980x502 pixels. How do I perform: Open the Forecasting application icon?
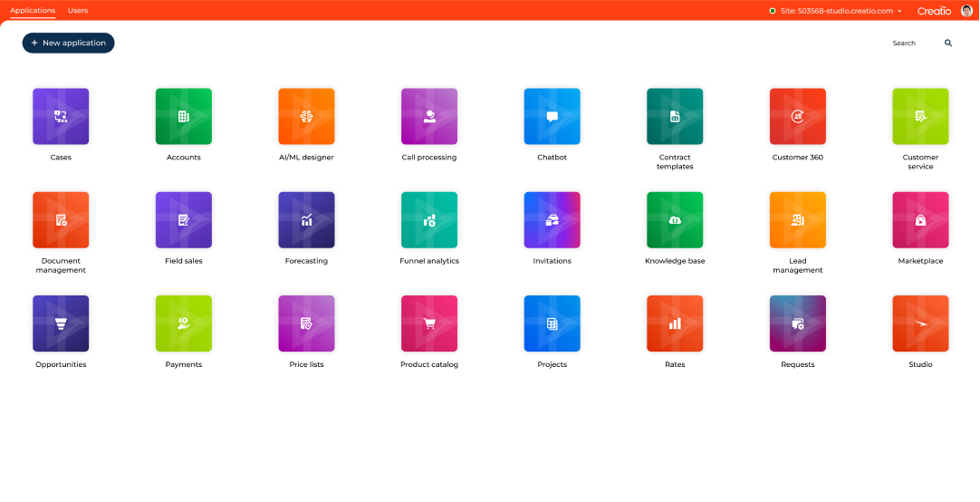coord(306,220)
